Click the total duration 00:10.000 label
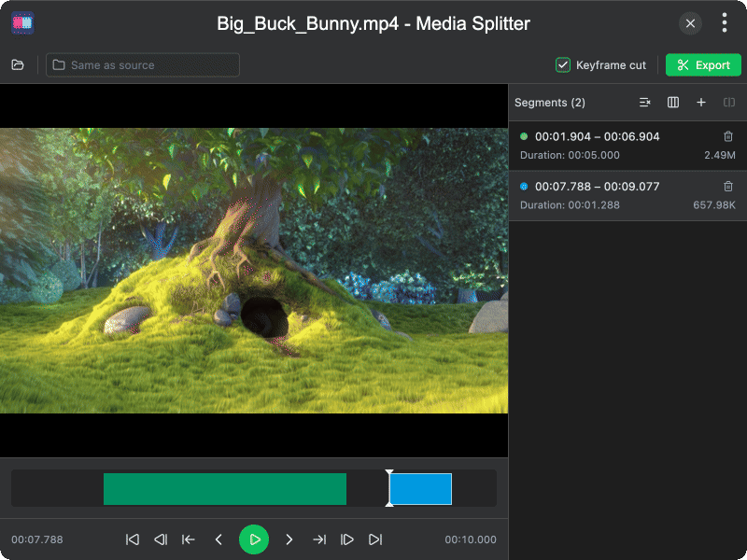Image resolution: width=747 pixels, height=560 pixels. coord(471,539)
